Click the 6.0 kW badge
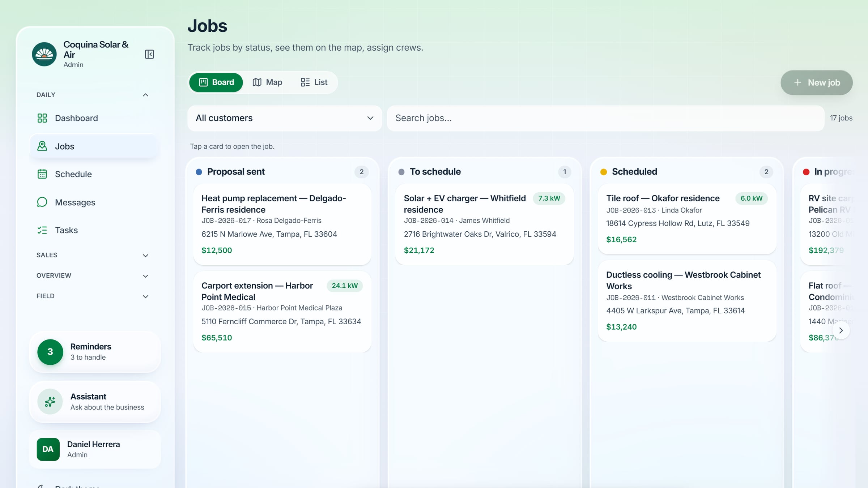 751,198
